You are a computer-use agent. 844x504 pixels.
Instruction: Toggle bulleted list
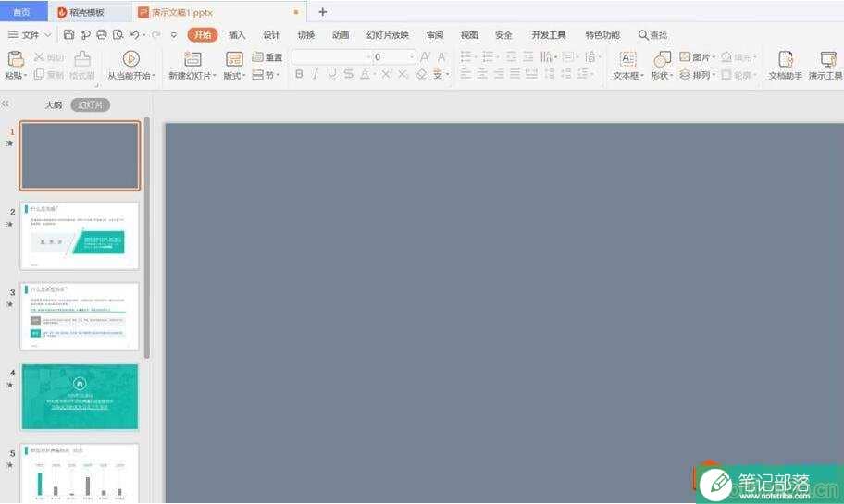(465, 56)
